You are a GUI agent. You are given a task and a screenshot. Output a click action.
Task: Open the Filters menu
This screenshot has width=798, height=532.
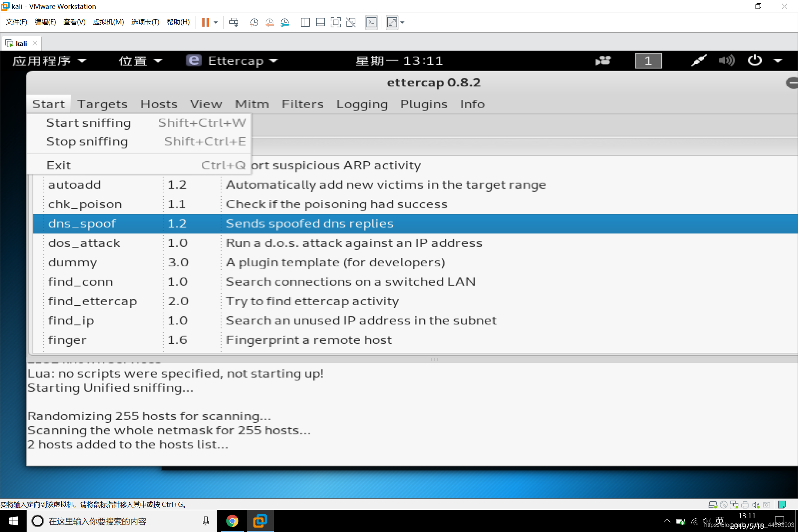(303, 104)
